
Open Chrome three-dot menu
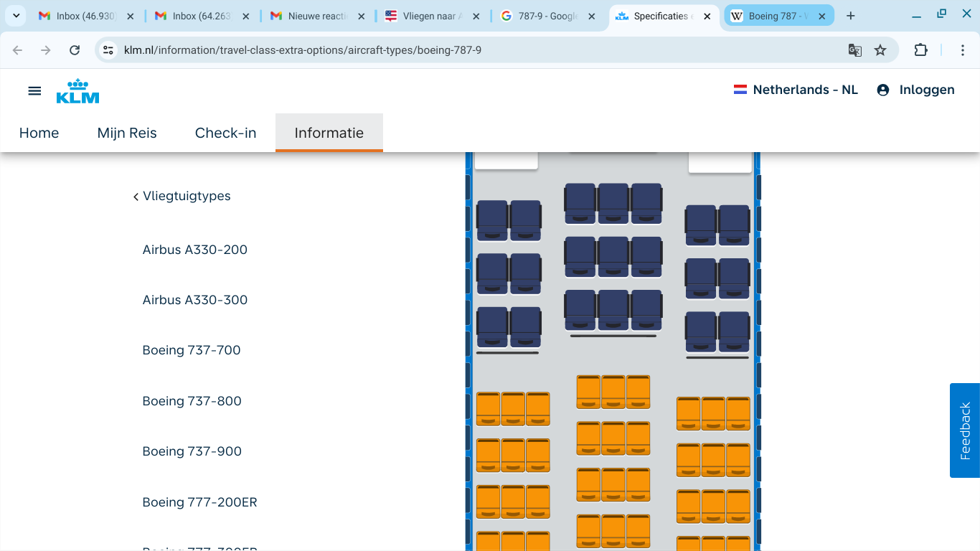pos(963,50)
